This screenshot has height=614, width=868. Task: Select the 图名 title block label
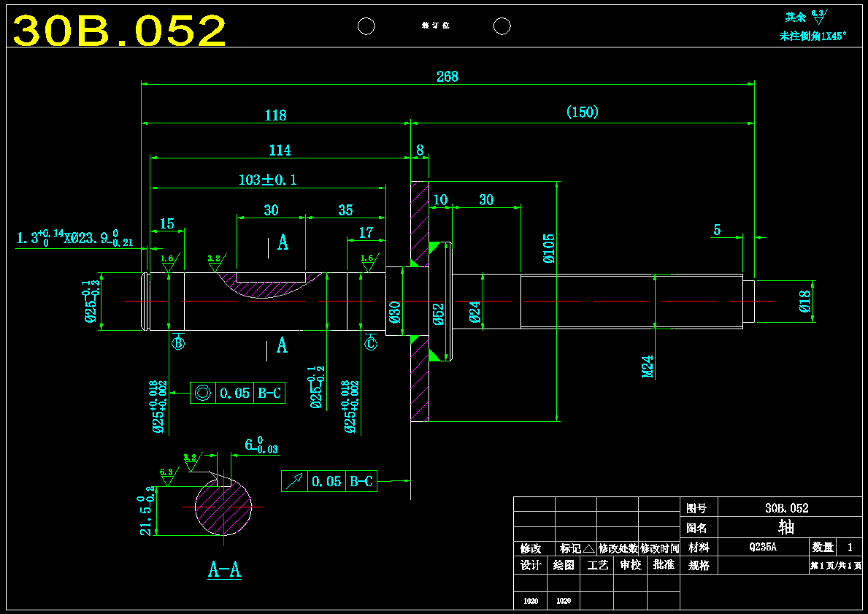pyautogui.click(x=696, y=528)
